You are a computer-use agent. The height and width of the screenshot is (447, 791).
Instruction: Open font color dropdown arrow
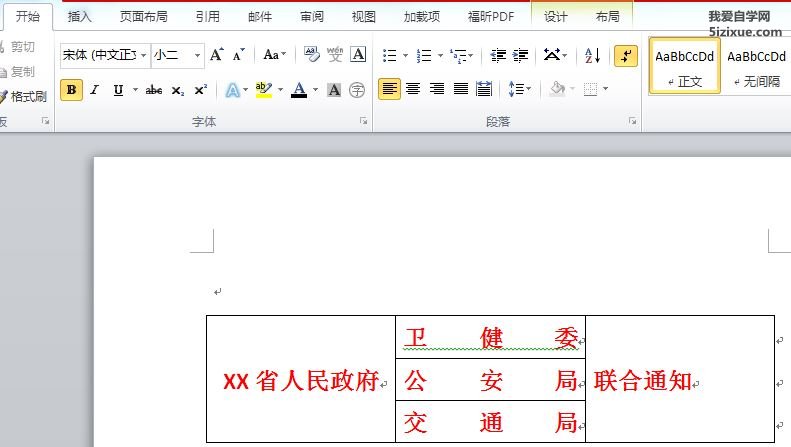pyautogui.click(x=315, y=90)
